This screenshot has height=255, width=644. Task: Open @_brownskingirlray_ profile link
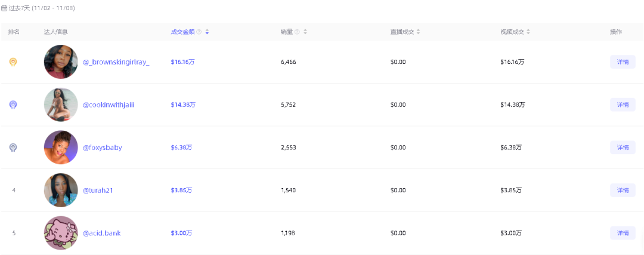tap(116, 62)
